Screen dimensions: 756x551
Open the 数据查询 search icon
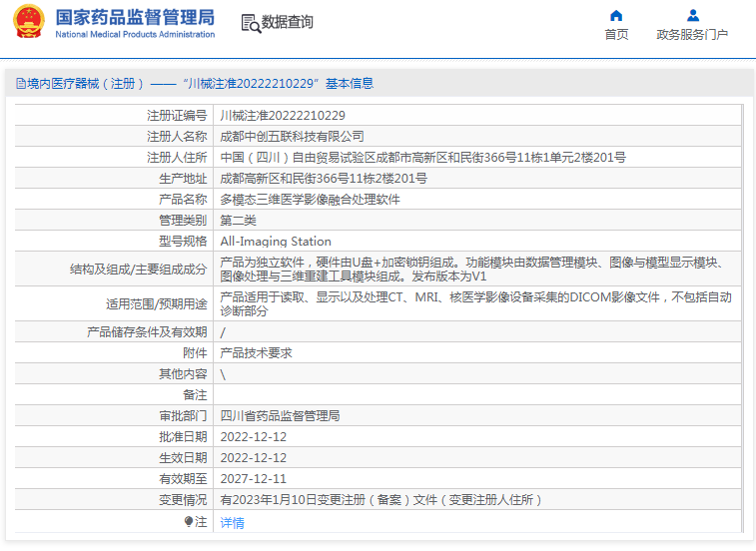(x=251, y=23)
